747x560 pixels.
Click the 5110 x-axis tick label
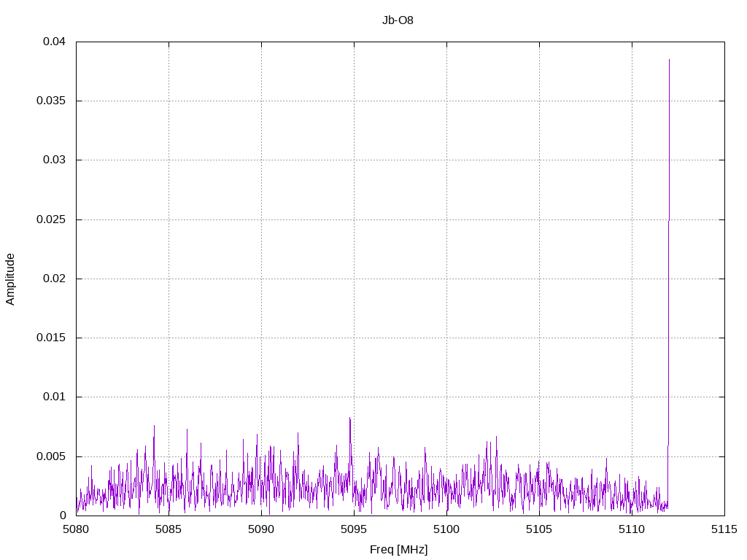point(632,529)
